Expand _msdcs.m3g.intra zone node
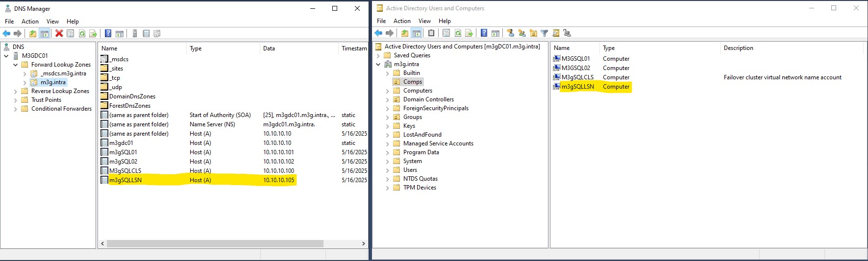 25,73
